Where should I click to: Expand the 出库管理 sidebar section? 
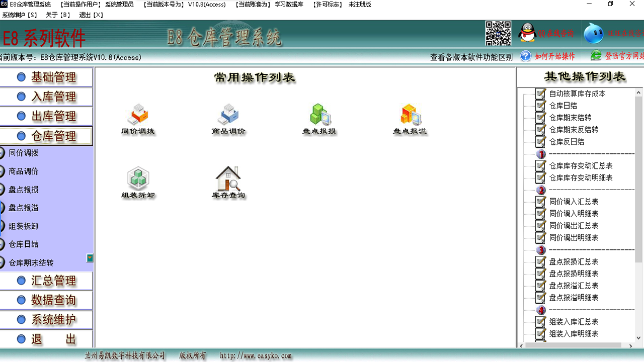(46, 116)
